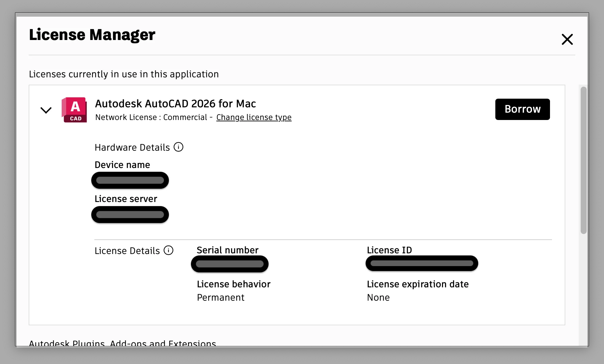Viewport: 604px width, 364px height.
Task: Open License Details info icon
Action: (169, 250)
